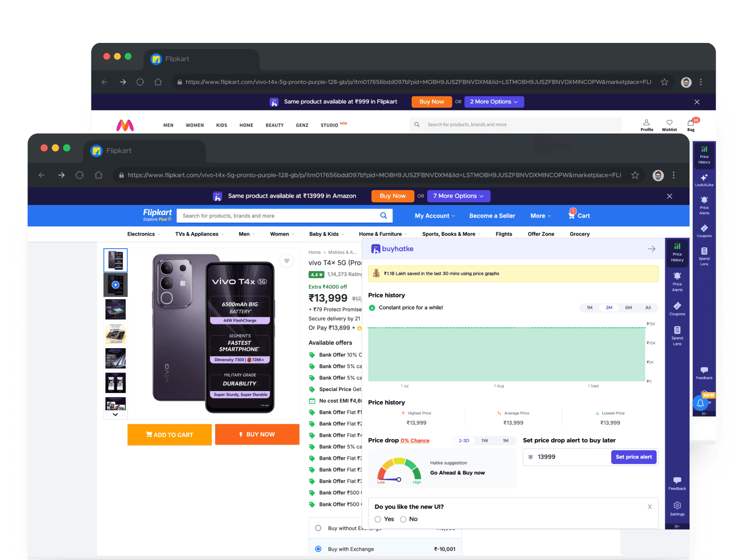Go to the home page in the front browser toolbar
This screenshot has height=560, width=747.
tap(99, 175)
